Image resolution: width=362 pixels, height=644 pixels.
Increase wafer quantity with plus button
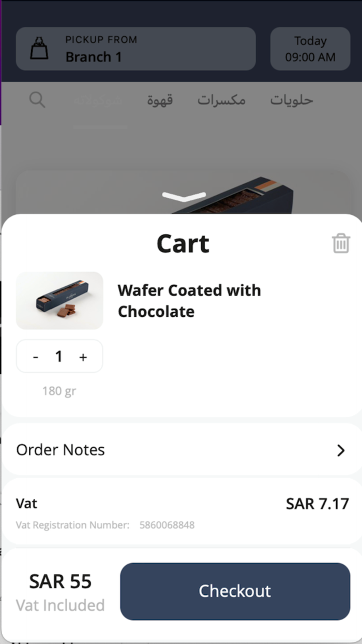coord(83,357)
